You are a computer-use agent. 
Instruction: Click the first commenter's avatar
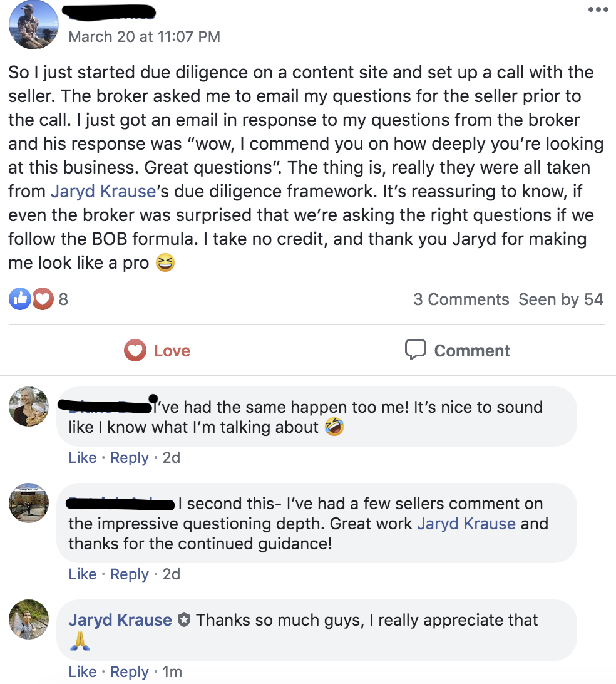coord(29,407)
